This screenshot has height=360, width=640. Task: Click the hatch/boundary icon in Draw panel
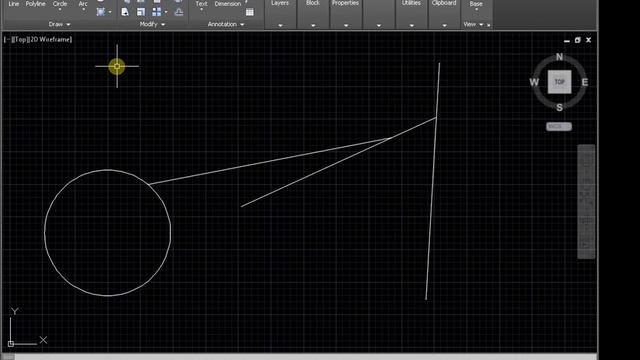tap(100, 12)
